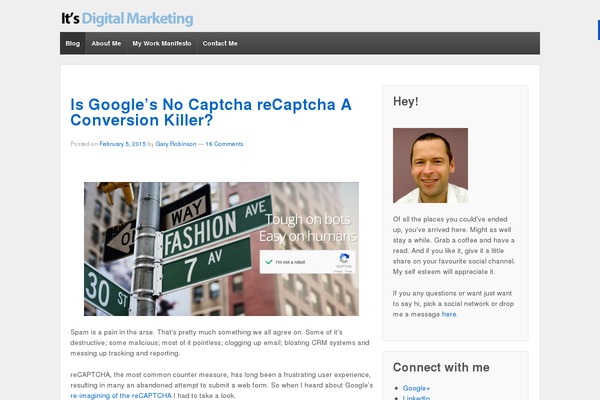Select the Contact Me menu item

220,43
